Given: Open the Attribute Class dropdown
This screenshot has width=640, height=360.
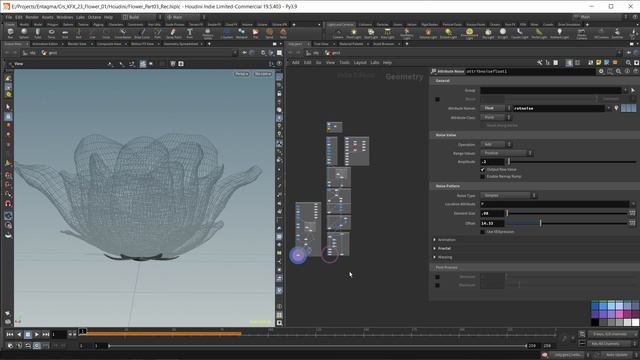Looking at the screenshot, I should click(x=496, y=118).
